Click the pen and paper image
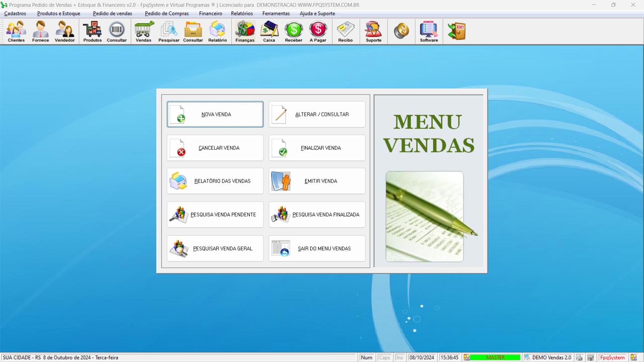Screen dimensions: 644x362 pyautogui.click(x=425, y=217)
